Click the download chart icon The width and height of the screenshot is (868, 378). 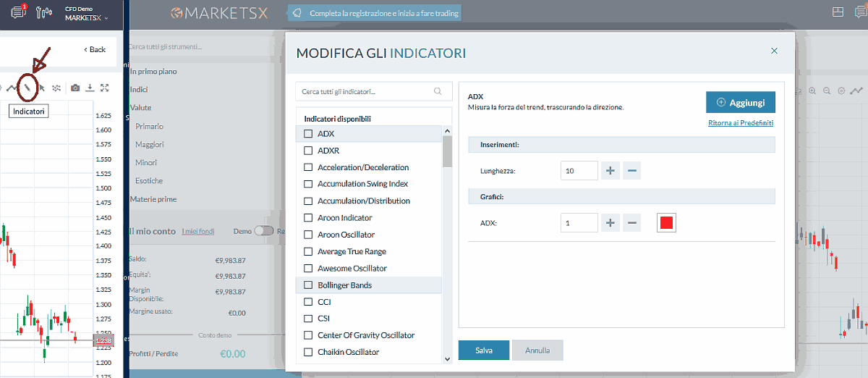click(90, 88)
